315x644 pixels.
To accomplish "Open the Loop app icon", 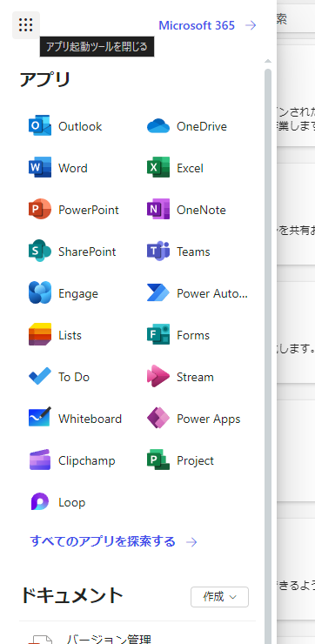I will click(40, 502).
